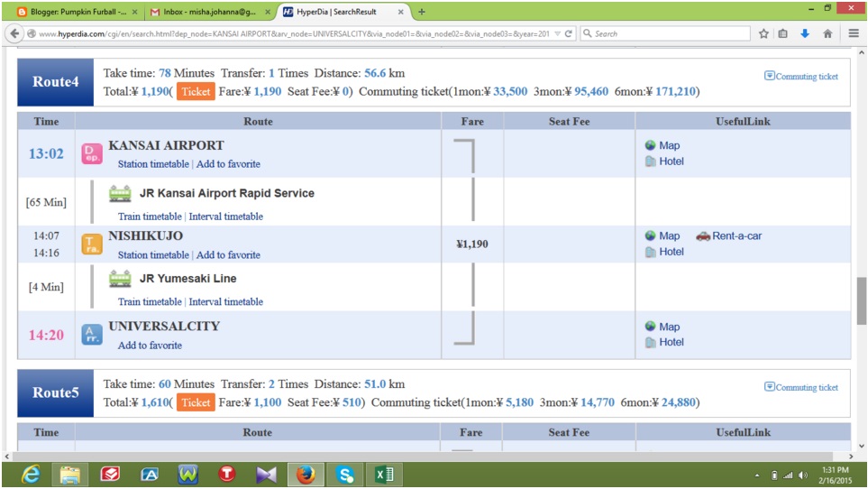The height and width of the screenshot is (489, 868).
Task: Click the Firefox bookmark star icon
Action: (763, 33)
